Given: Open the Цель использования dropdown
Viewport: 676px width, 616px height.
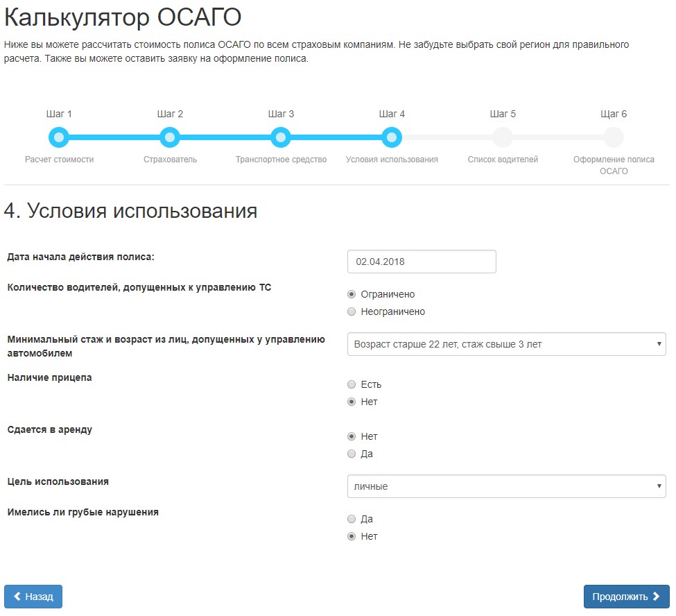Looking at the screenshot, I should 505,486.
